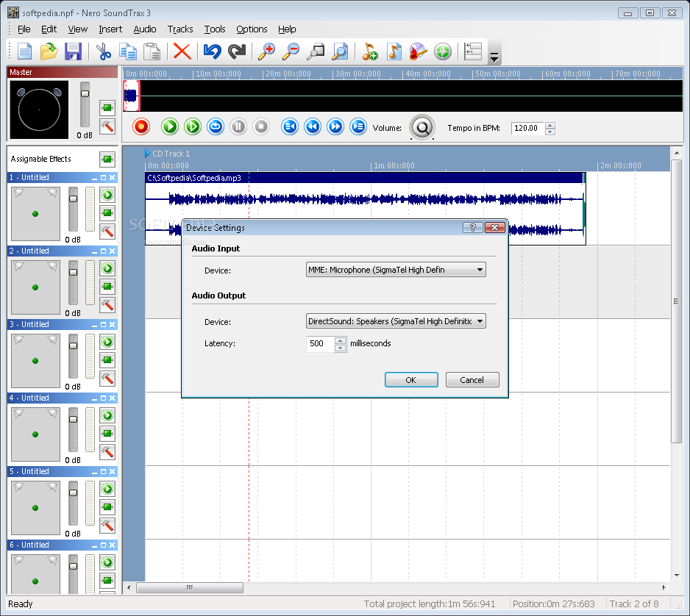Viewport: 690px width, 616px height.
Task: Click the audio file note icon in toolbar
Action: pyautogui.click(x=394, y=51)
